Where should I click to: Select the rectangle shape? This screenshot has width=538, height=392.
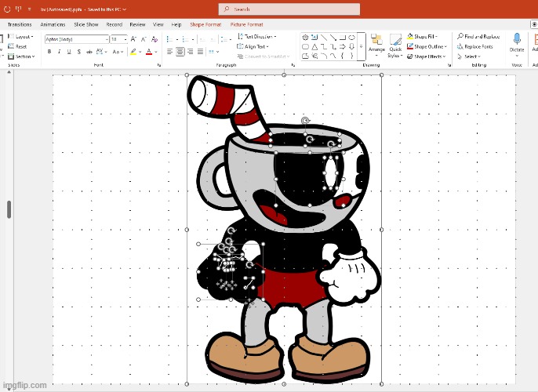pyautogui.click(x=342, y=37)
